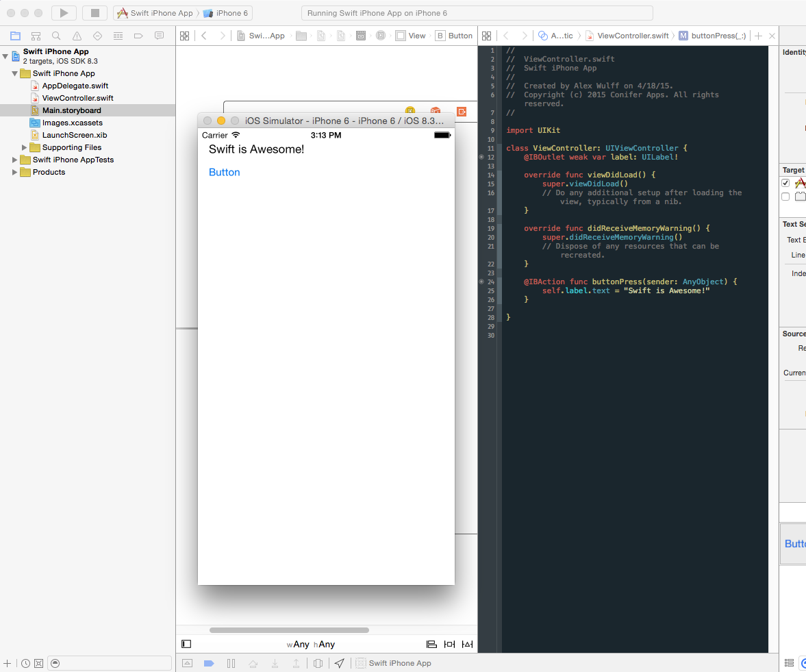Image resolution: width=806 pixels, height=672 pixels.
Task: Open the Align constraints menu
Action: coord(432,644)
